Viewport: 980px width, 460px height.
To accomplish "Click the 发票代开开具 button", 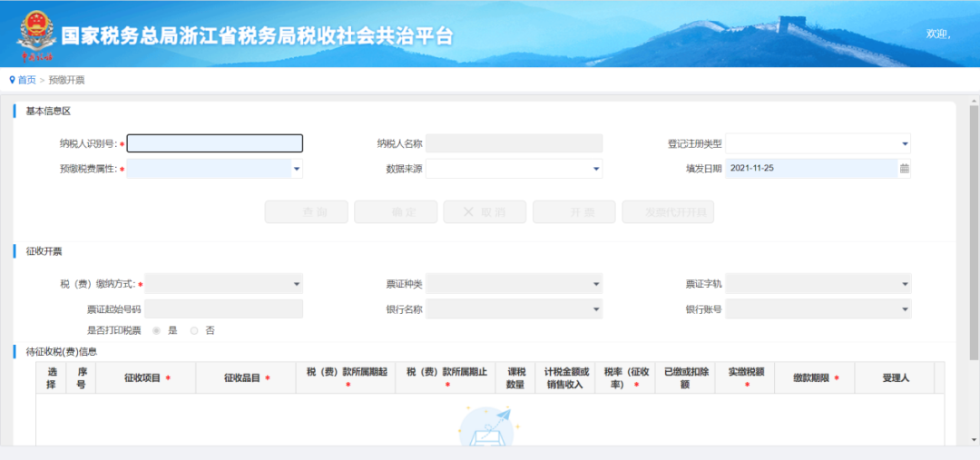I will click(668, 212).
